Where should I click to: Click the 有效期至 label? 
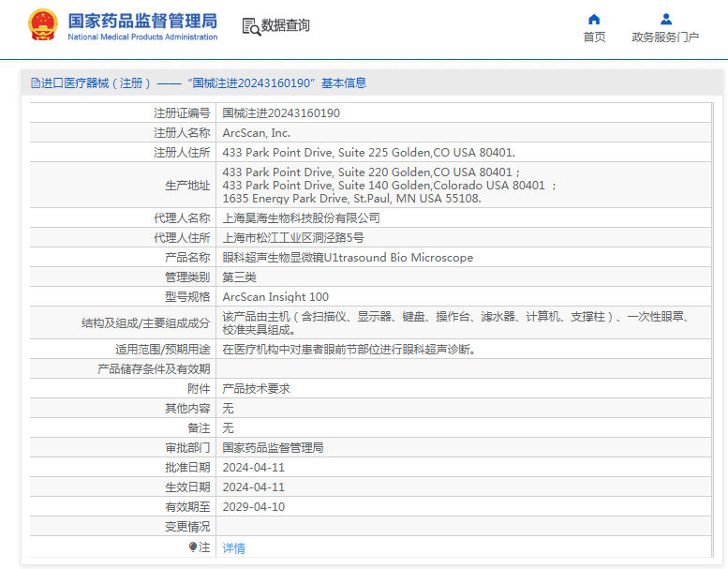tap(187, 507)
